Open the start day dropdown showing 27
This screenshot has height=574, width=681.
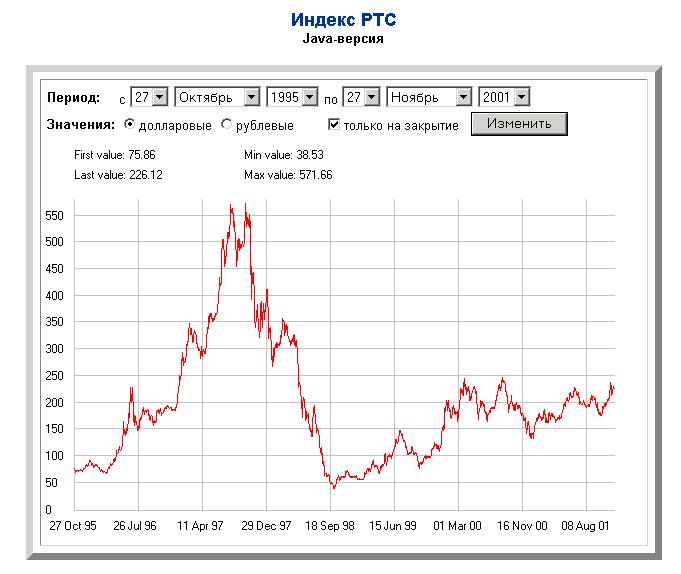149,97
